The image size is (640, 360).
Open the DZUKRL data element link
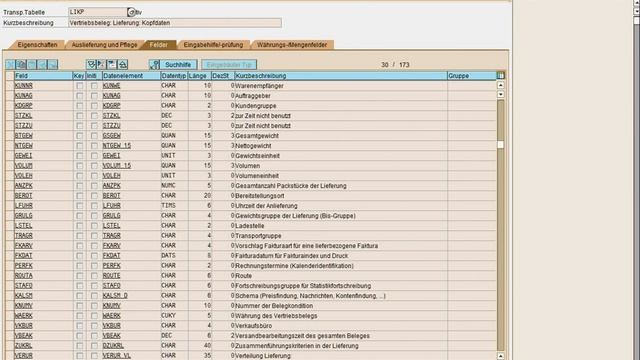113,346
